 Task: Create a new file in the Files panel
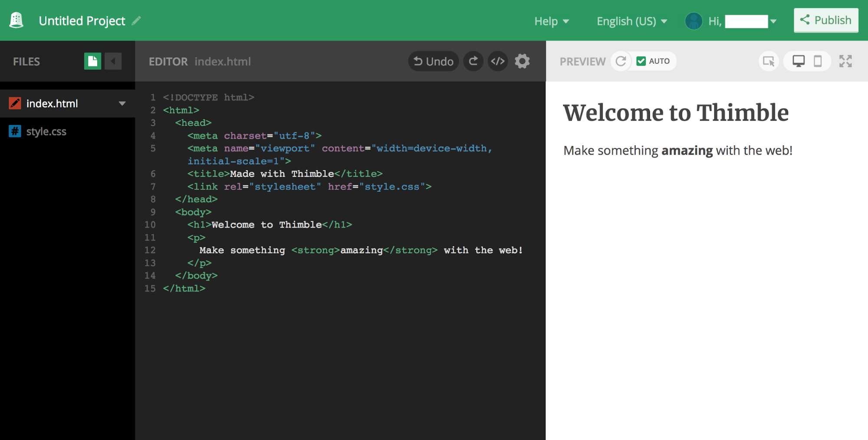92,61
